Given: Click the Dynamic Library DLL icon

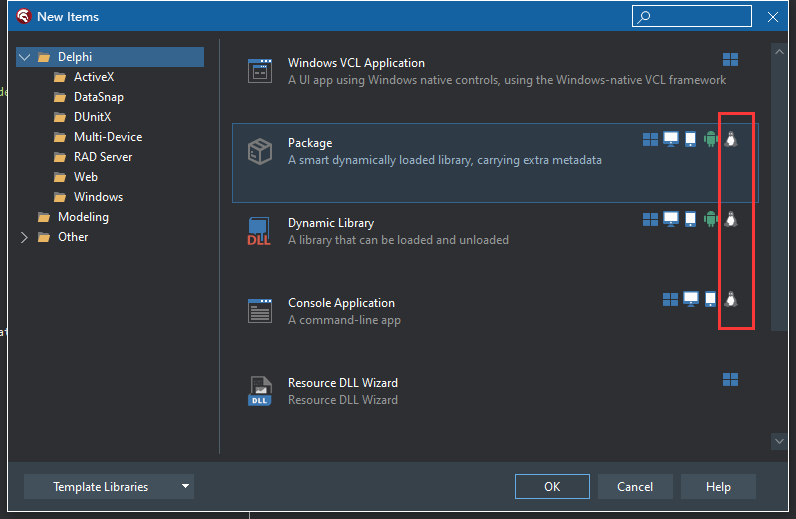Looking at the screenshot, I should [259, 231].
